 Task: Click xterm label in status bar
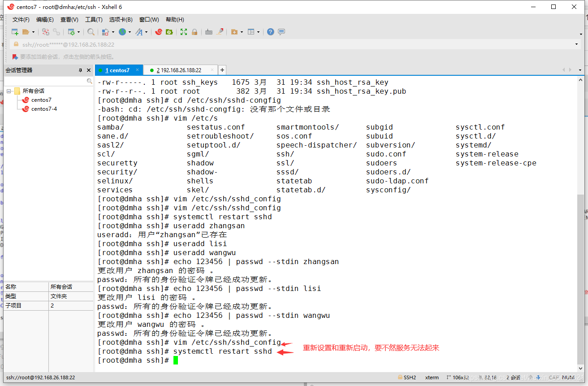[x=432, y=377]
